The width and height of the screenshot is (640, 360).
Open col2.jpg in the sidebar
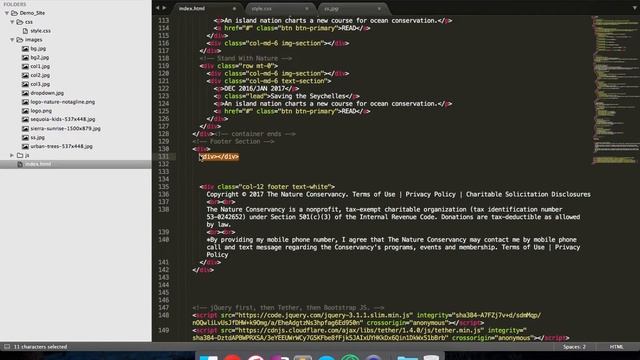coord(40,76)
